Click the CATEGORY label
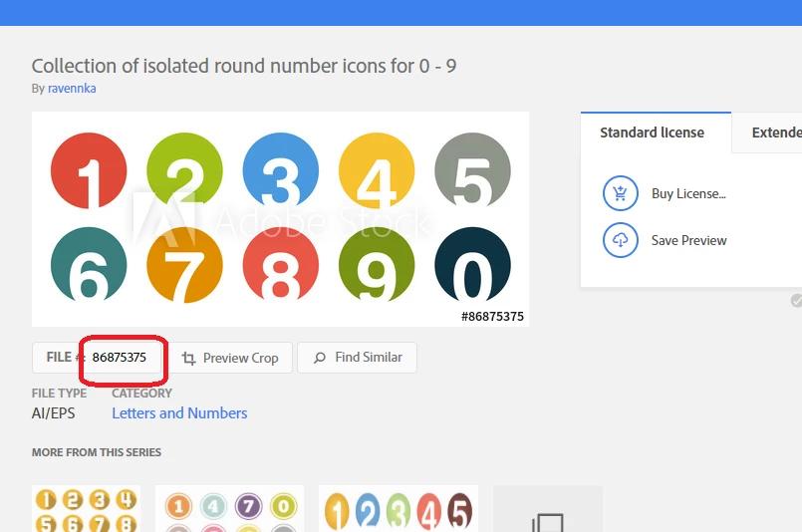 (x=141, y=394)
